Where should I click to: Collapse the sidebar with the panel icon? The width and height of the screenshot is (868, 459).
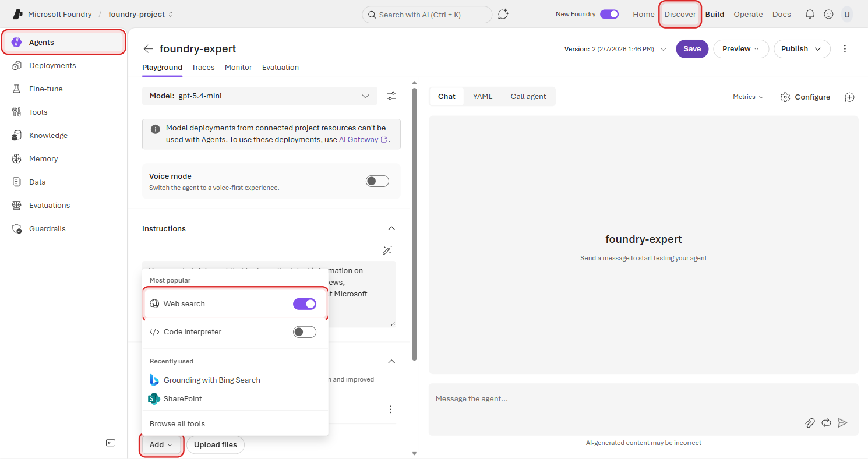[x=111, y=443]
